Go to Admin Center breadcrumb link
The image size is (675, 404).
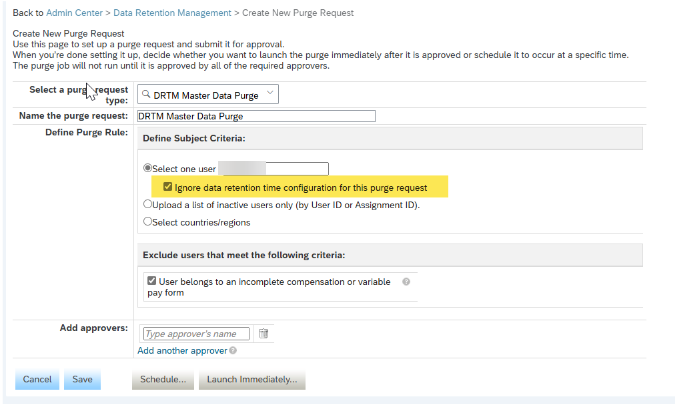(x=74, y=13)
